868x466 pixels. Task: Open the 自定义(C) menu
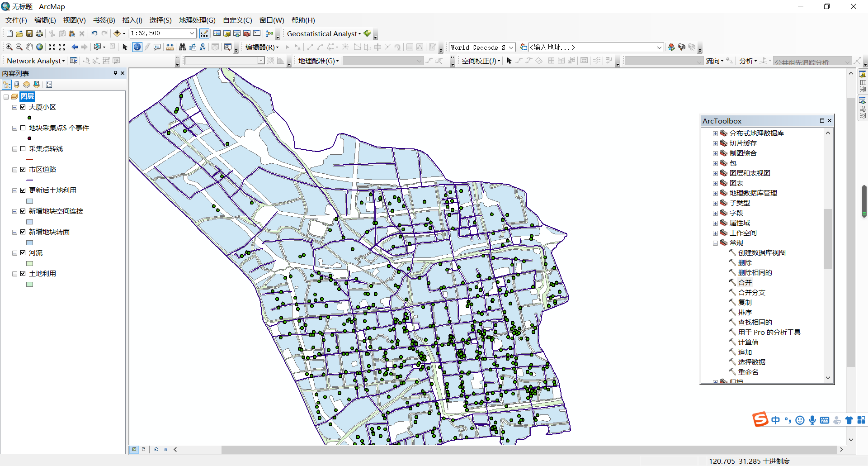pos(237,20)
